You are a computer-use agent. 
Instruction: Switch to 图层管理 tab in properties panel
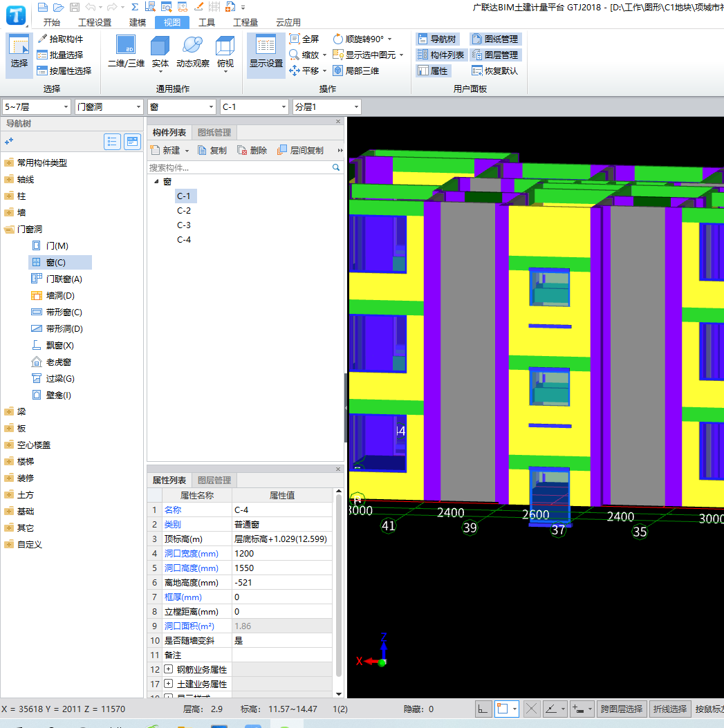[x=214, y=480]
